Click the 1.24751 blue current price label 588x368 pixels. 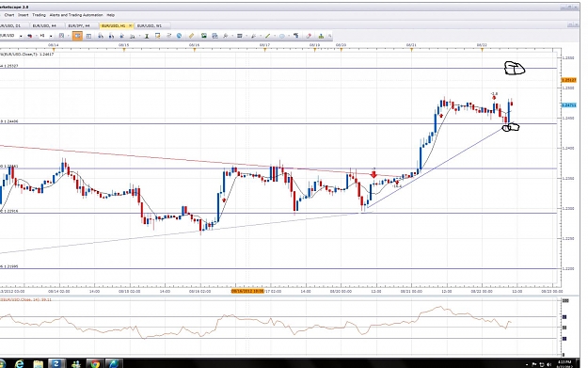tap(568, 105)
